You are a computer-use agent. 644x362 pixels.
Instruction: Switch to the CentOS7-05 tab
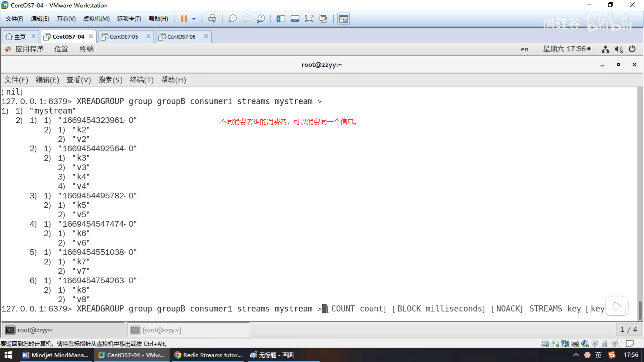tap(123, 37)
